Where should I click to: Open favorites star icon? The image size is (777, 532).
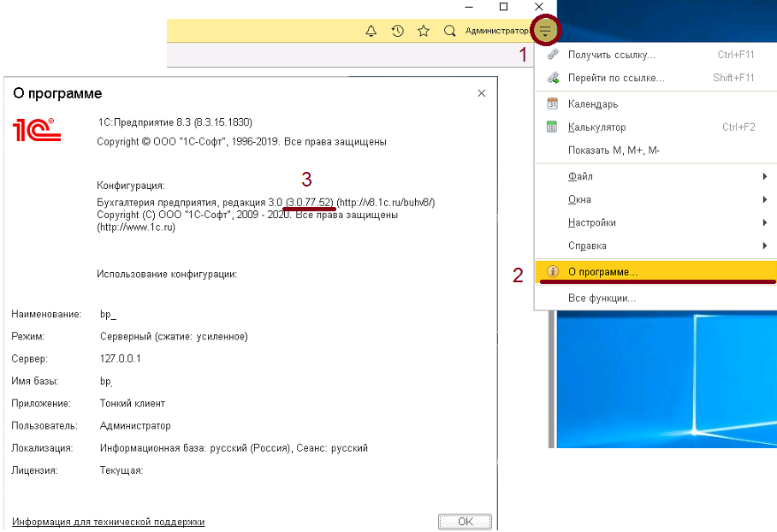pyautogui.click(x=424, y=31)
